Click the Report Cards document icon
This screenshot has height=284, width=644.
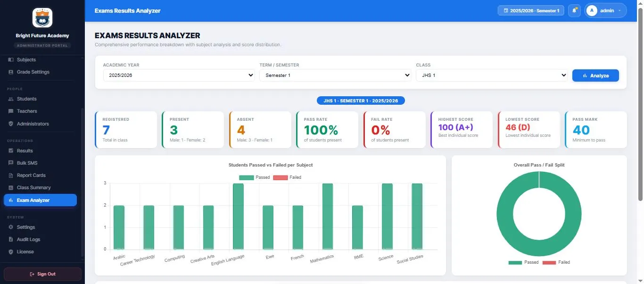[x=11, y=175]
